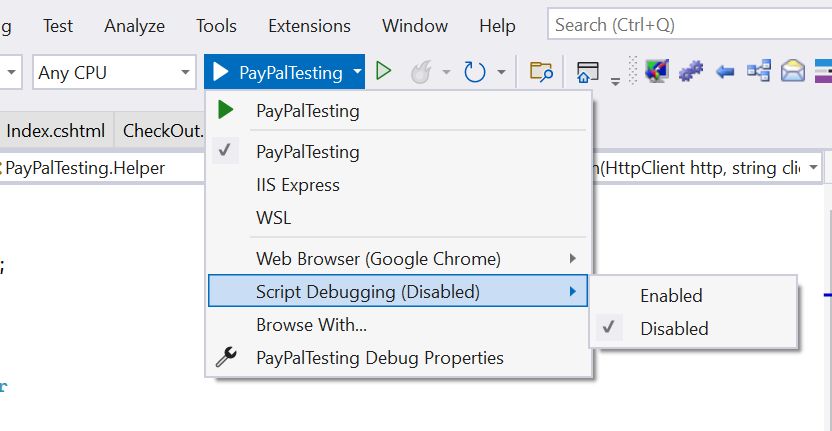Viewport: 832px width, 431px height.
Task: Click the green Start Without Debugging icon
Action: [x=384, y=71]
